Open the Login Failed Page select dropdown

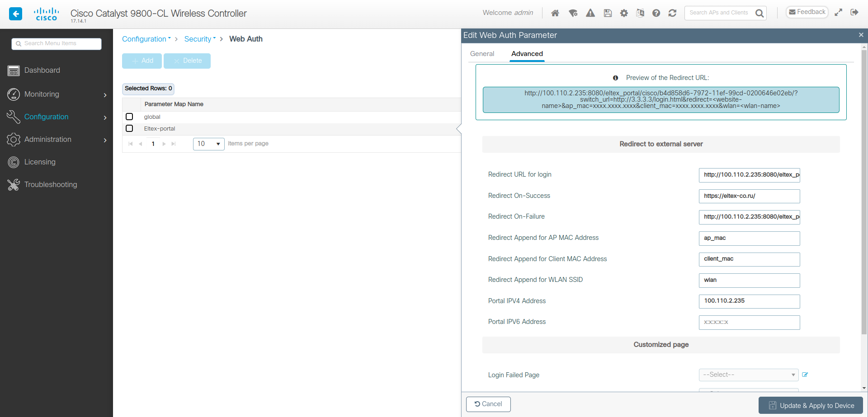(x=749, y=375)
